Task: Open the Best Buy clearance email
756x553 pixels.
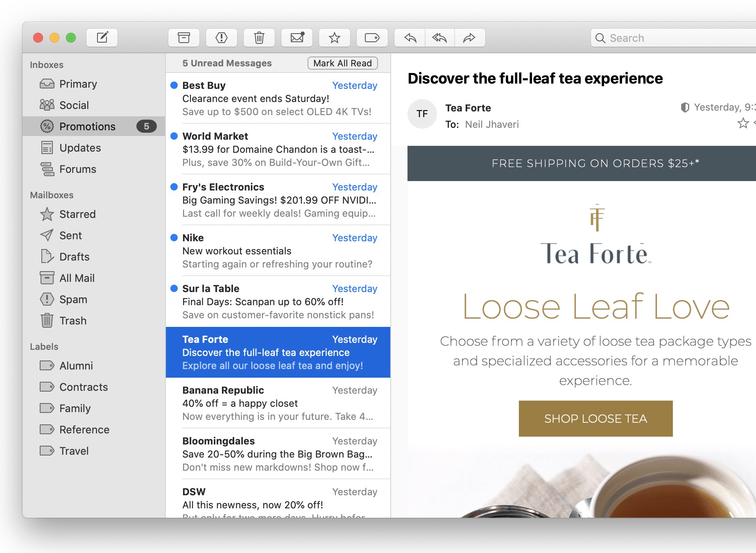Action: tap(278, 98)
